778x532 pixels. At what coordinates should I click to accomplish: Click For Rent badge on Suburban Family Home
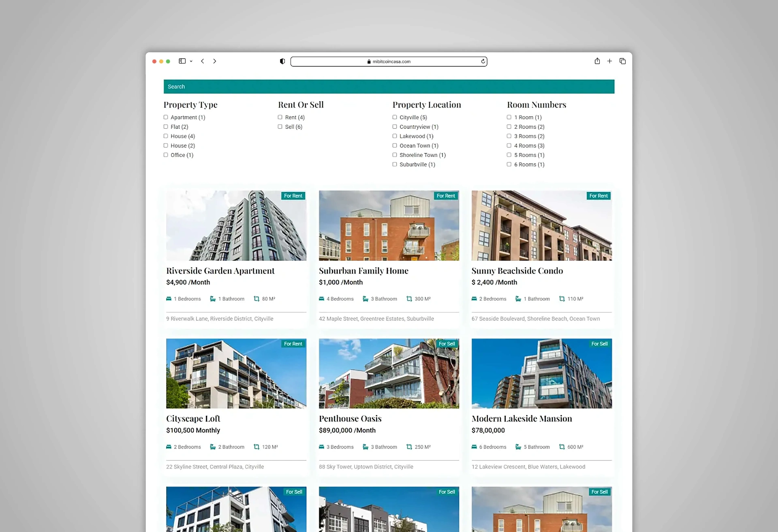[446, 196]
